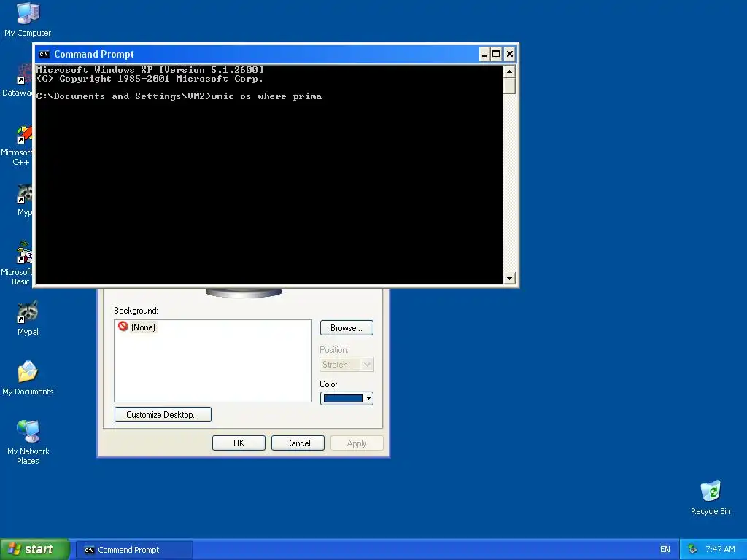Select the Microsoft C++ desktop shortcut
Viewport: 747px width, 560px height.
coord(17,145)
